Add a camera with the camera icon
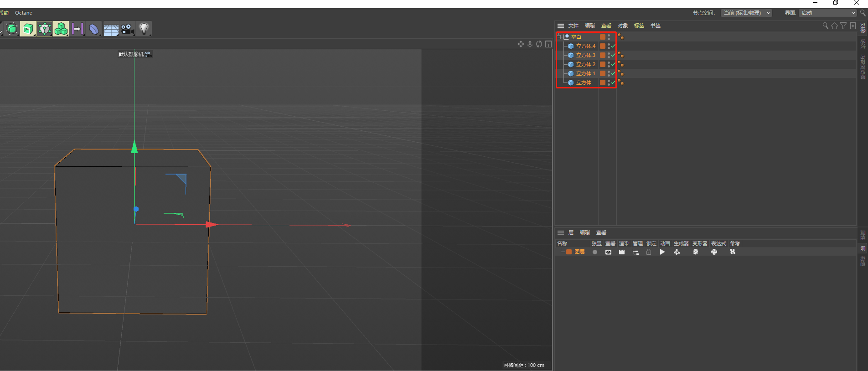This screenshot has height=371, width=868. point(127,29)
